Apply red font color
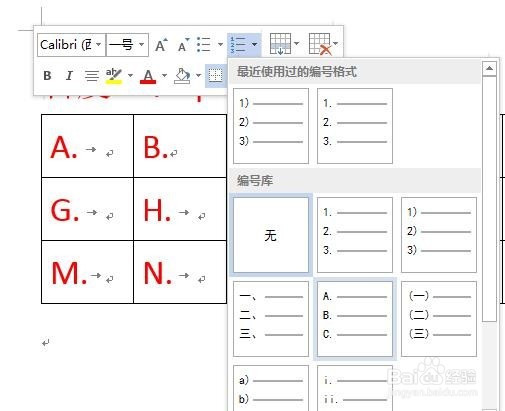Viewport: 505px width, 411px height. pos(148,76)
